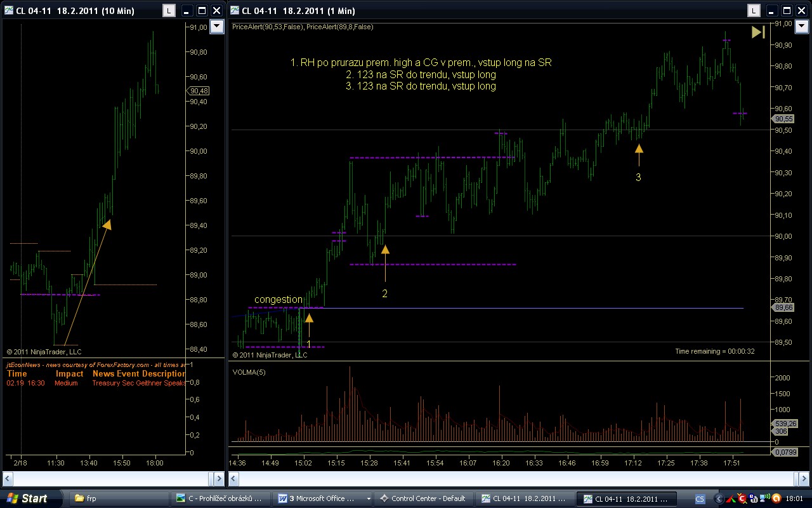
Task: Open the Windows Start menu
Action: [27, 498]
